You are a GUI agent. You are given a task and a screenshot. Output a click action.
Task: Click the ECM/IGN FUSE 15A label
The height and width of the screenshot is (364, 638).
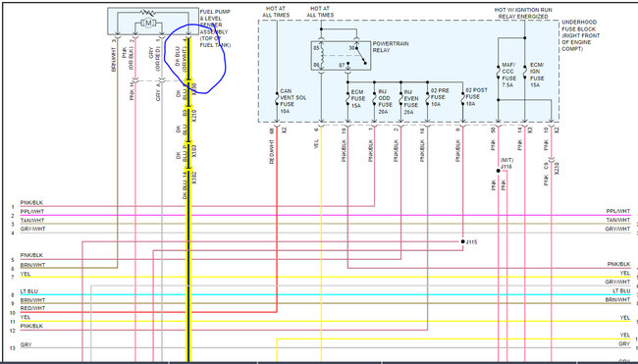tap(537, 75)
